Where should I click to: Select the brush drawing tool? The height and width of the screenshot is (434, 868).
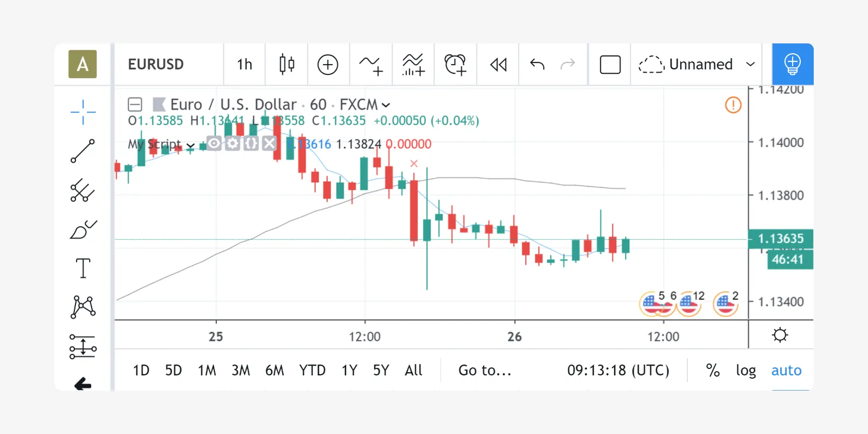tap(83, 229)
